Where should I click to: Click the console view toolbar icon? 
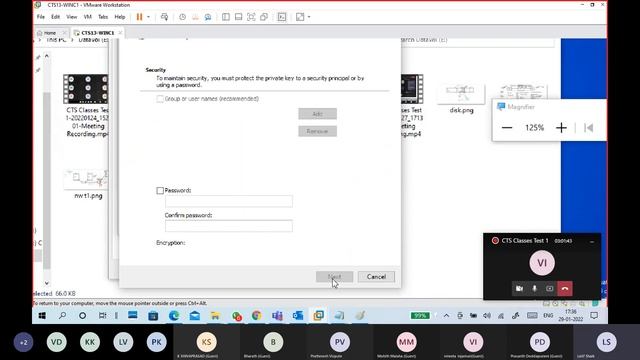282,17
